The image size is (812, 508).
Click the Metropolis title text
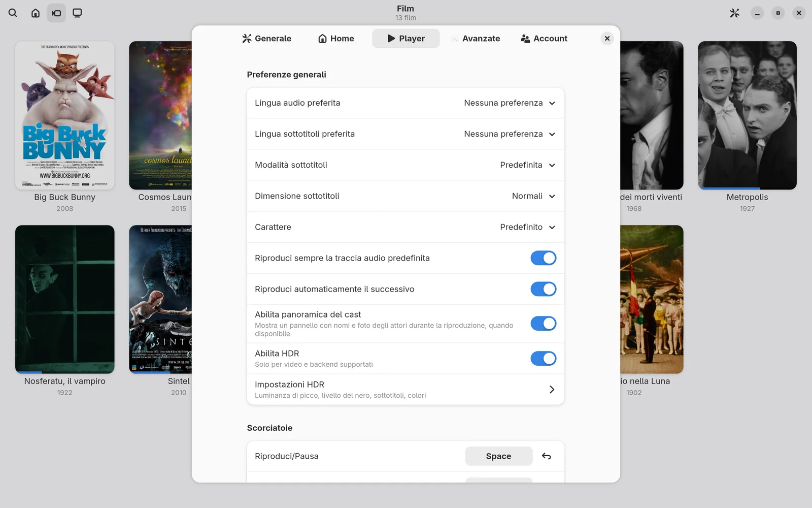(747, 197)
